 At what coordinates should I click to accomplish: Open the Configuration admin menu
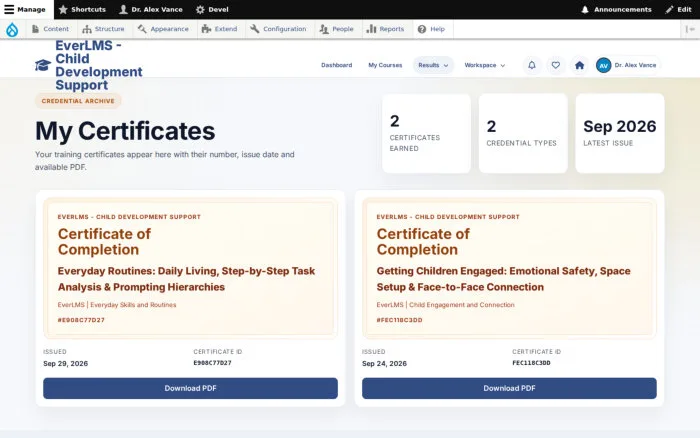(278, 29)
